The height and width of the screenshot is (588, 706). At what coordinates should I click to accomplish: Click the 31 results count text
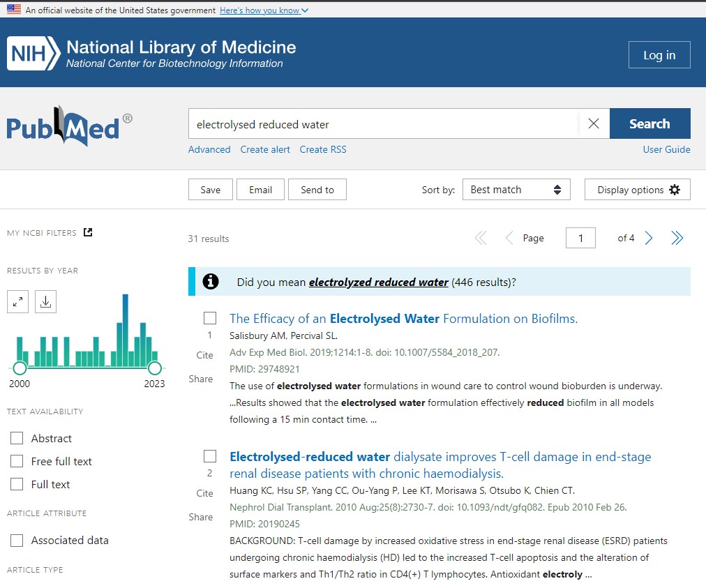pyautogui.click(x=209, y=239)
